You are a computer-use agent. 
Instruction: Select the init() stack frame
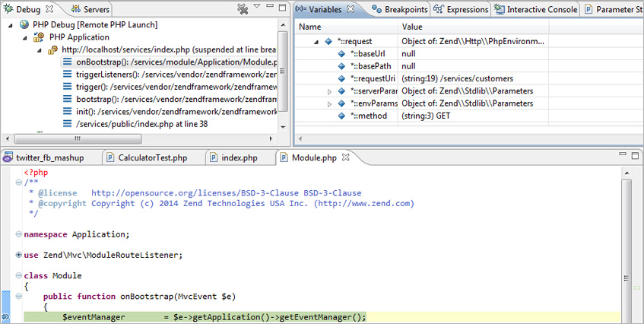pyautogui.click(x=176, y=111)
